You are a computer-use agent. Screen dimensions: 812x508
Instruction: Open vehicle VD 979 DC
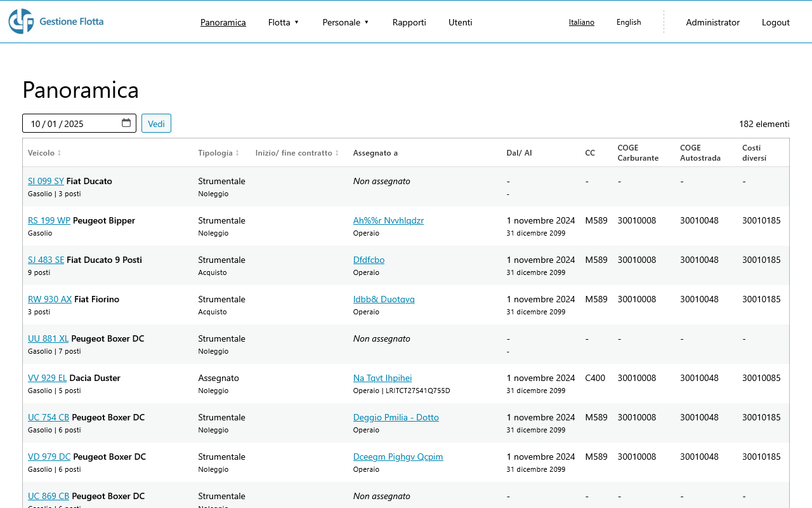coord(49,457)
